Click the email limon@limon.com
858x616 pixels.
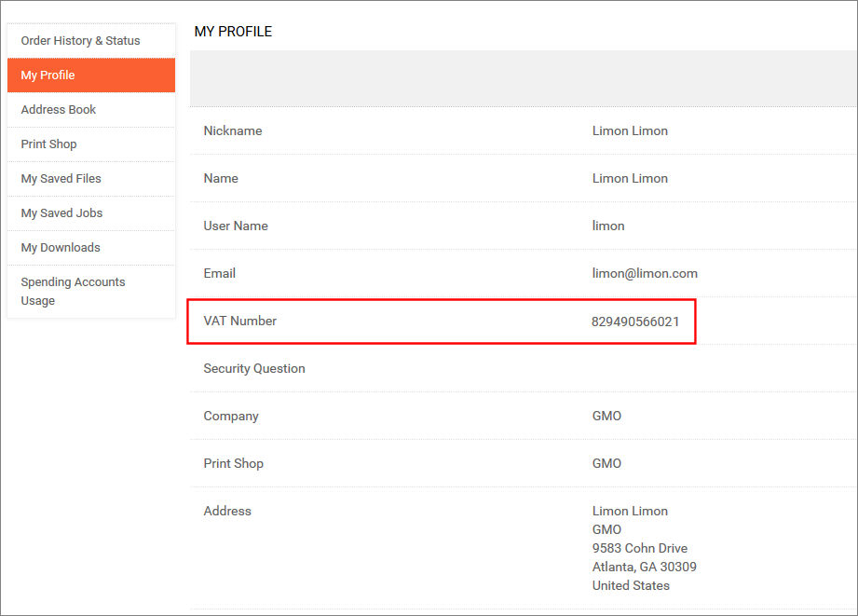645,274
